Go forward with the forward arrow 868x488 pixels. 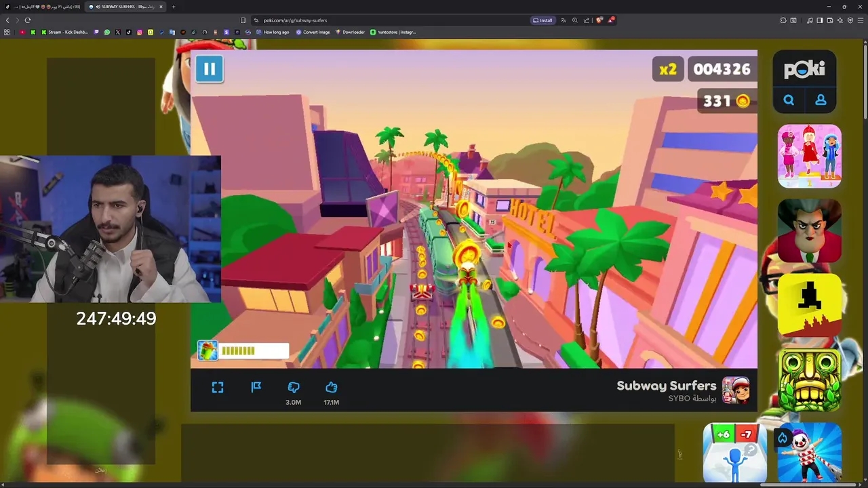coord(18,20)
